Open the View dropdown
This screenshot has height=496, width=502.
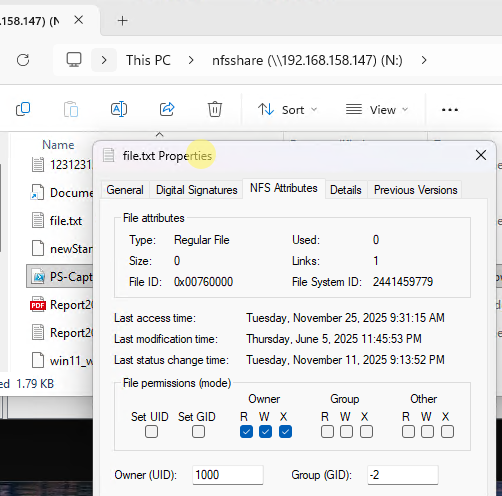tap(377, 110)
